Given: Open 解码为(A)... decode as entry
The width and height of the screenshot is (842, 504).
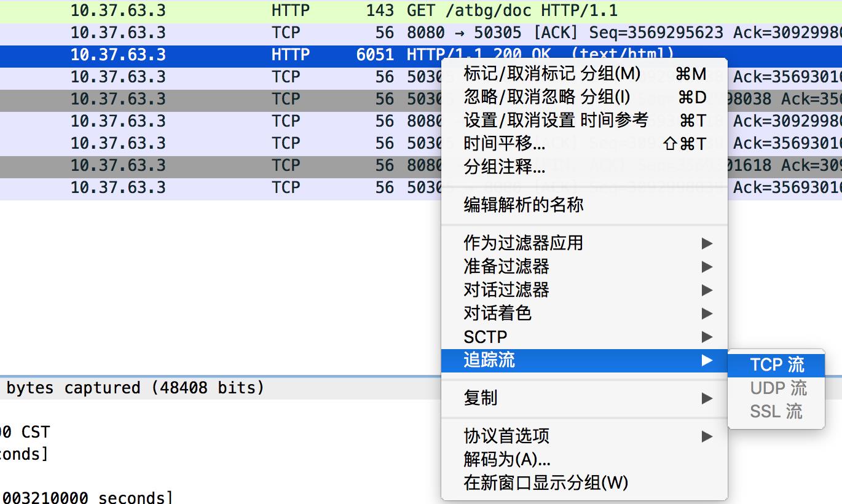Looking at the screenshot, I should [x=584, y=459].
